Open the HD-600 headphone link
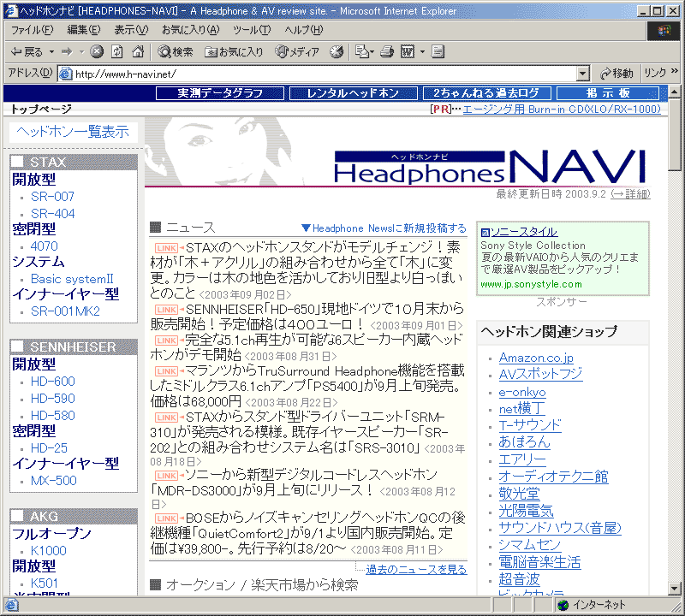Screen dimensions: 685x616 click(53, 381)
